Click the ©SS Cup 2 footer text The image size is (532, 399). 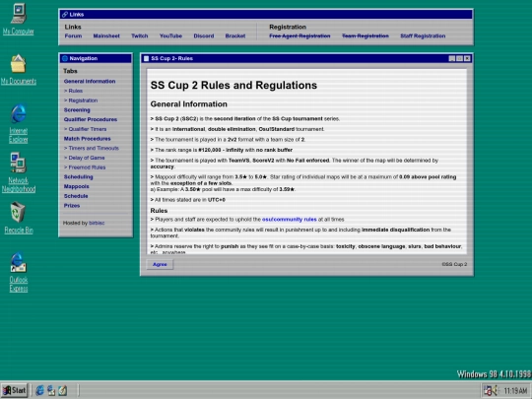(x=454, y=264)
